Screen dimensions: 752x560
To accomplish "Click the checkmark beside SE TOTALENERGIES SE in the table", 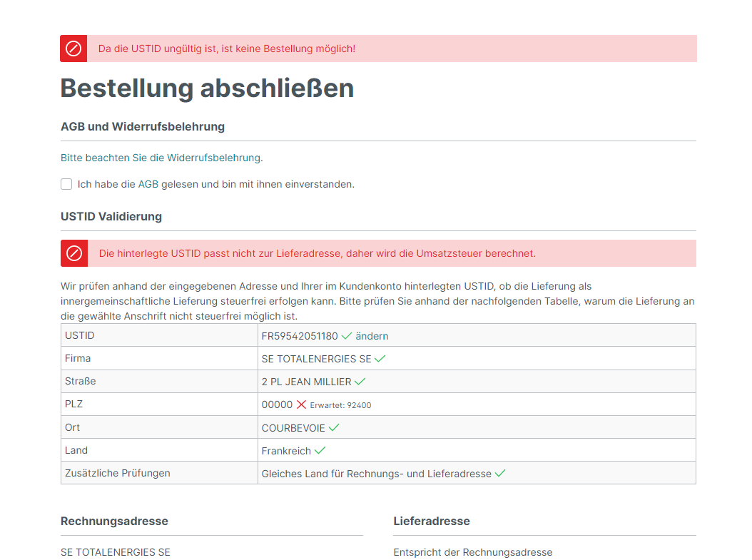I will pyautogui.click(x=380, y=359).
